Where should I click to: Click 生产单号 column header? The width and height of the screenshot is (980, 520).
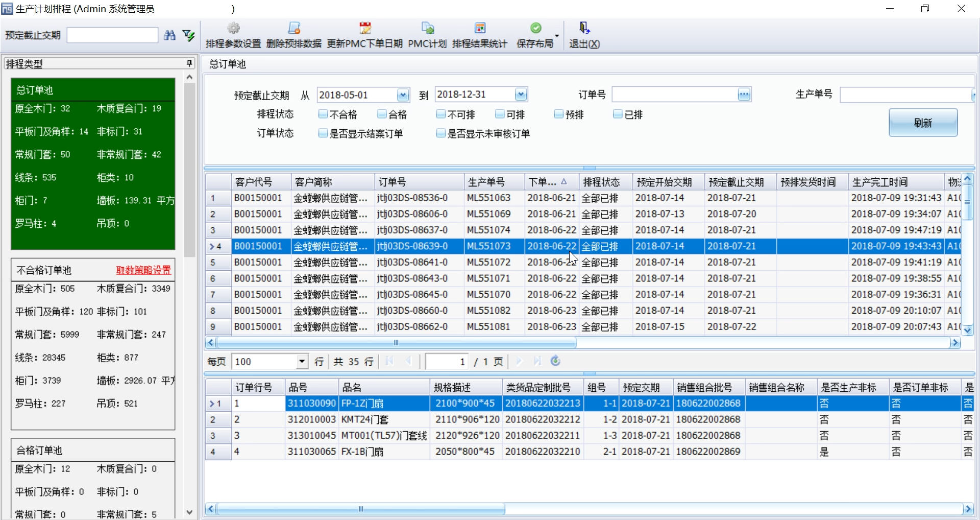(495, 182)
